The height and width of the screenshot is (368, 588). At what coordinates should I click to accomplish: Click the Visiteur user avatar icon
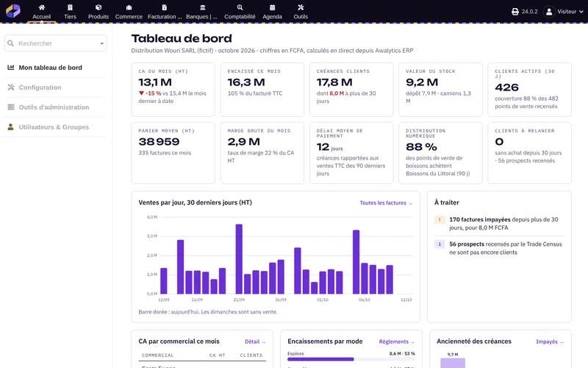(549, 12)
